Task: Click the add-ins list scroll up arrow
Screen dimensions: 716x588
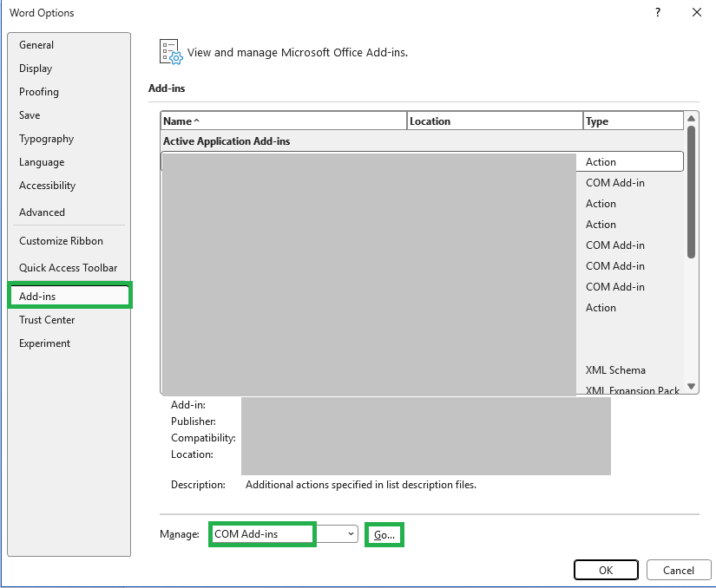Action: (x=692, y=119)
